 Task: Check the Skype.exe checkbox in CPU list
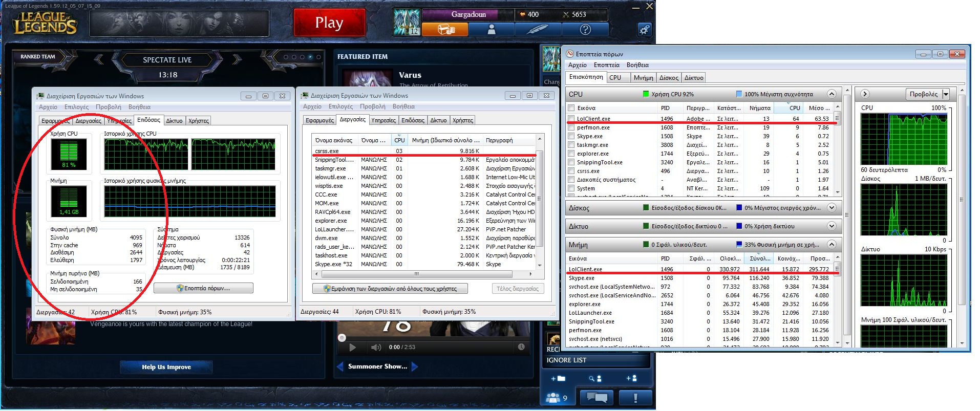click(571, 136)
